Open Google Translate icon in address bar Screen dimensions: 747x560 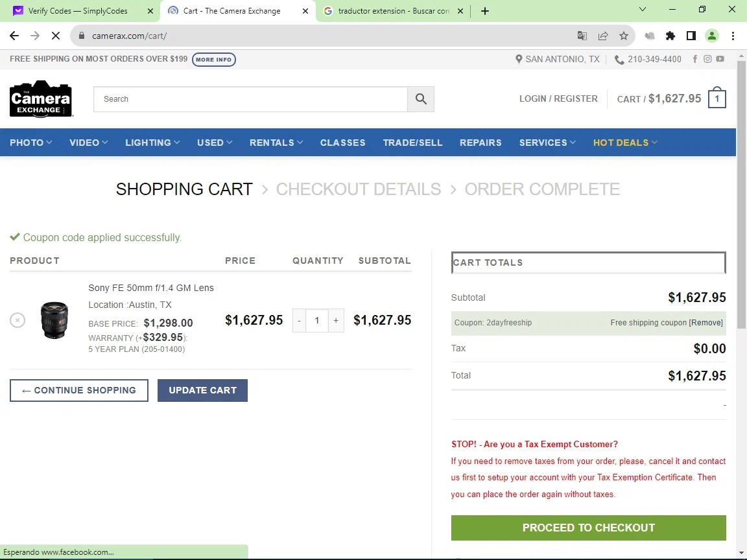pyautogui.click(x=582, y=36)
